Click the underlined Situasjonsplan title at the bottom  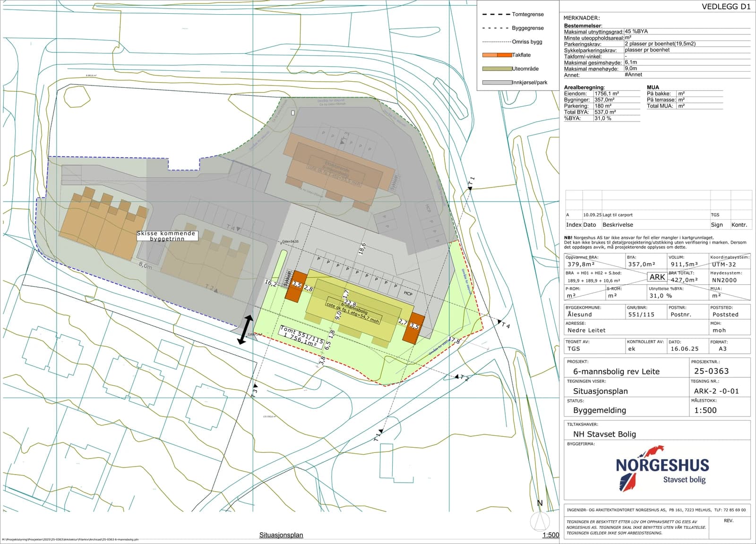pyautogui.click(x=281, y=535)
